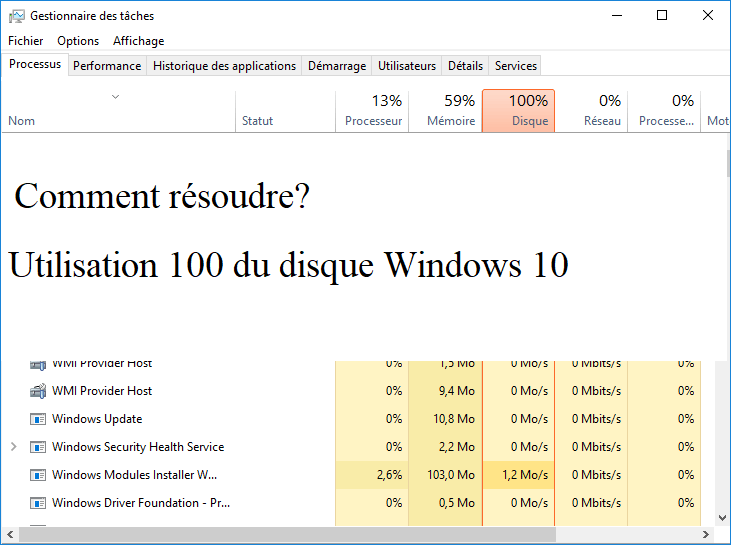Select the Windows Update process name
Image resolution: width=731 pixels, height=545 pixels.
[97, 419]
